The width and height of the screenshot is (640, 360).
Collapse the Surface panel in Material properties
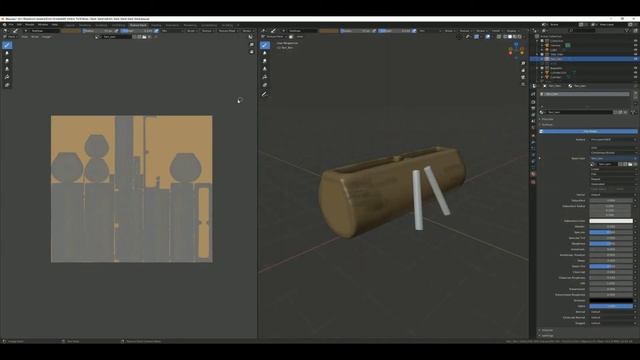tap(547, 124)
